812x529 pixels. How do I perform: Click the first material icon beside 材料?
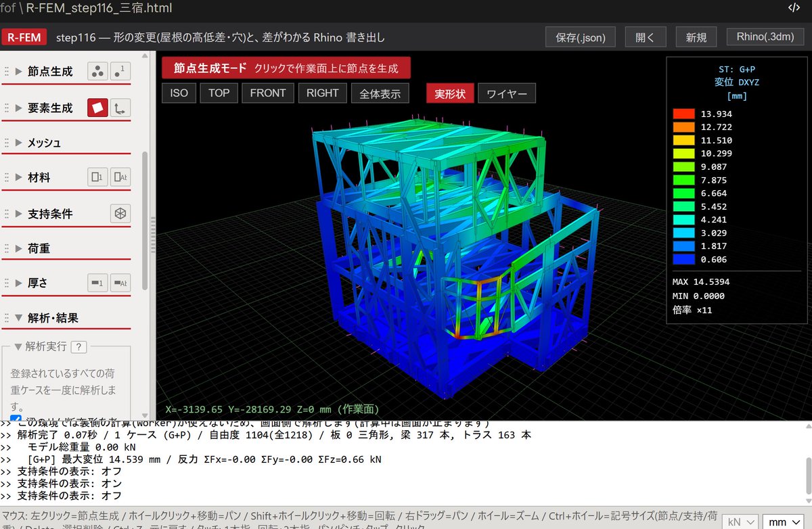coord(98,177)
